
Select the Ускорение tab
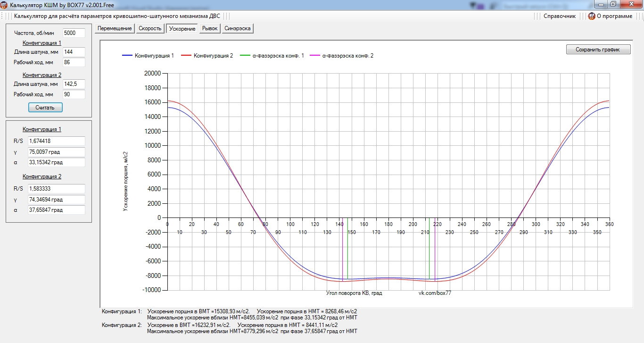(182, 28)
